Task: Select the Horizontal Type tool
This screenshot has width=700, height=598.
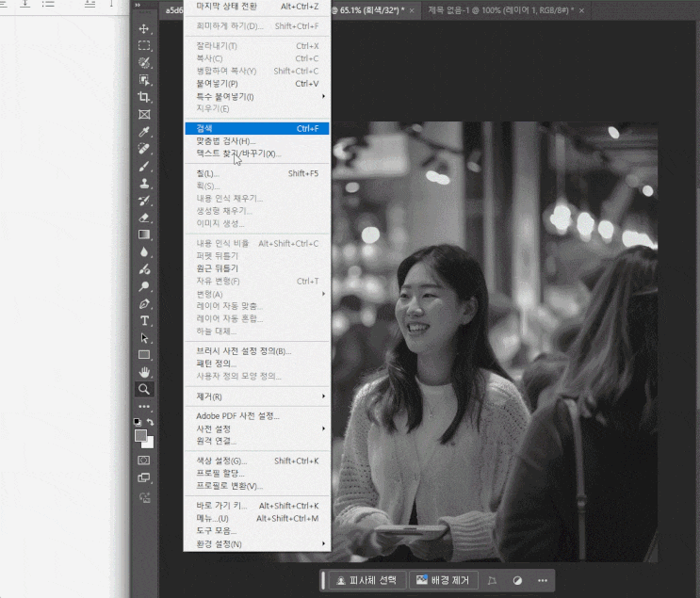Action: point(144,320)
